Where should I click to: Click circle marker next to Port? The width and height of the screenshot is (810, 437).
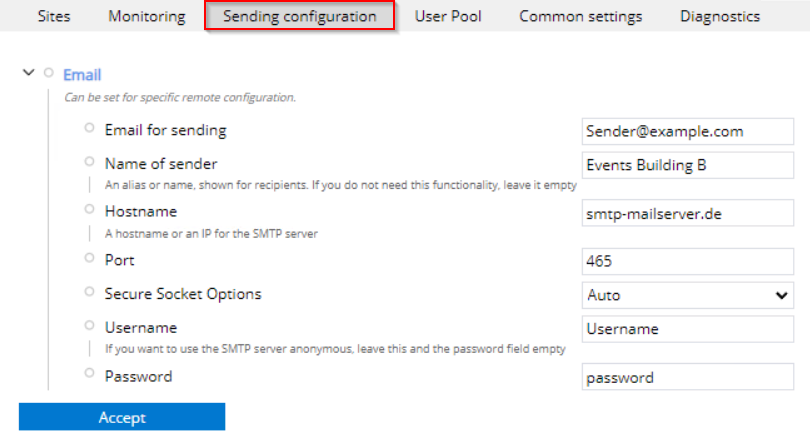tap(90, 258)
